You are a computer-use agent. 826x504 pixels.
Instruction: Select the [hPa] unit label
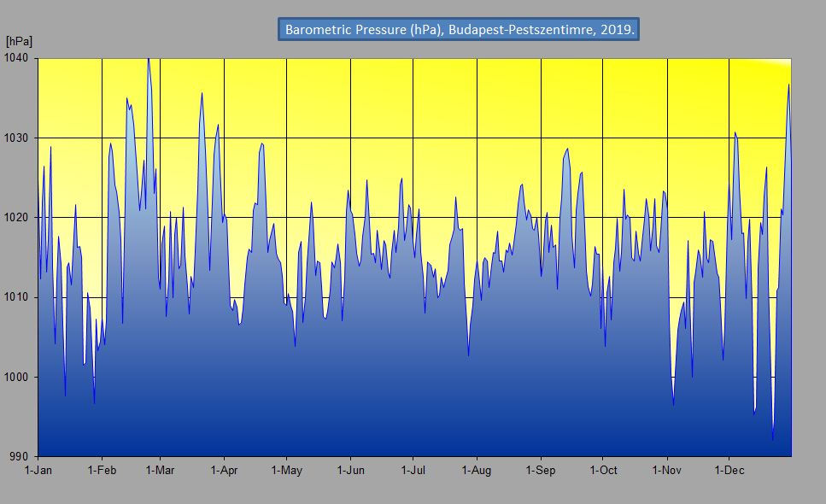pyautogui.click(x=19, y=41)
